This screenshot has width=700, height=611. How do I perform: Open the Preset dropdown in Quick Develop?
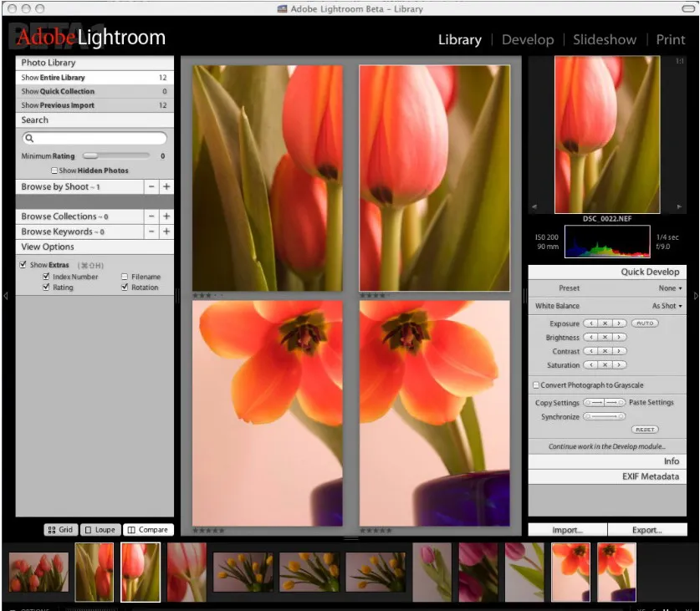tap(669, 288)
